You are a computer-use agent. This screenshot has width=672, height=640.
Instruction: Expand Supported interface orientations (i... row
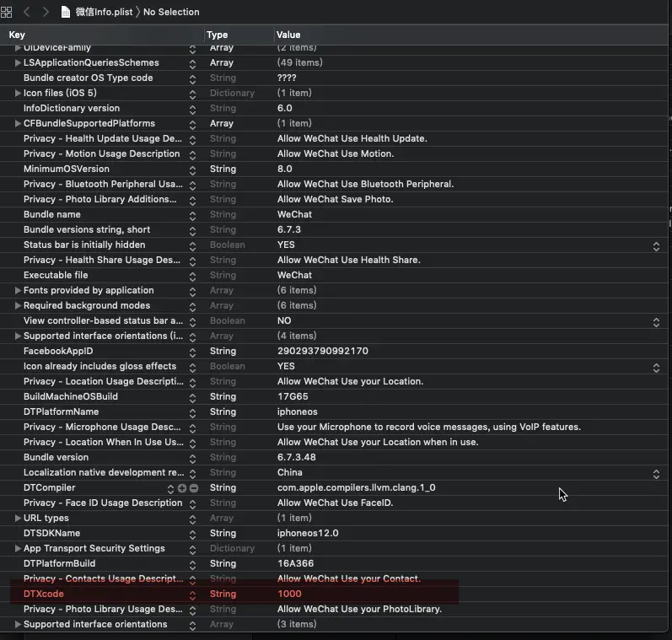[x=18, y=336]
